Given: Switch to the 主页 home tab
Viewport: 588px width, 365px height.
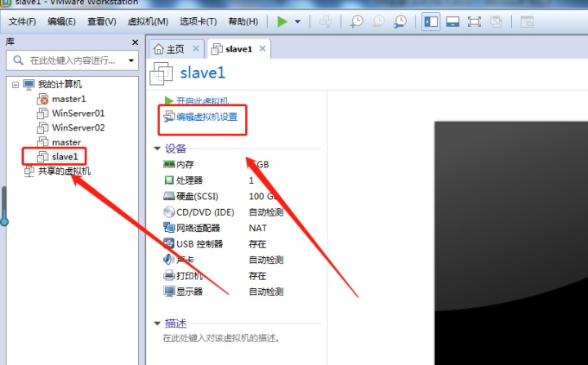Looking at the screenshot, I should (175, 50).
